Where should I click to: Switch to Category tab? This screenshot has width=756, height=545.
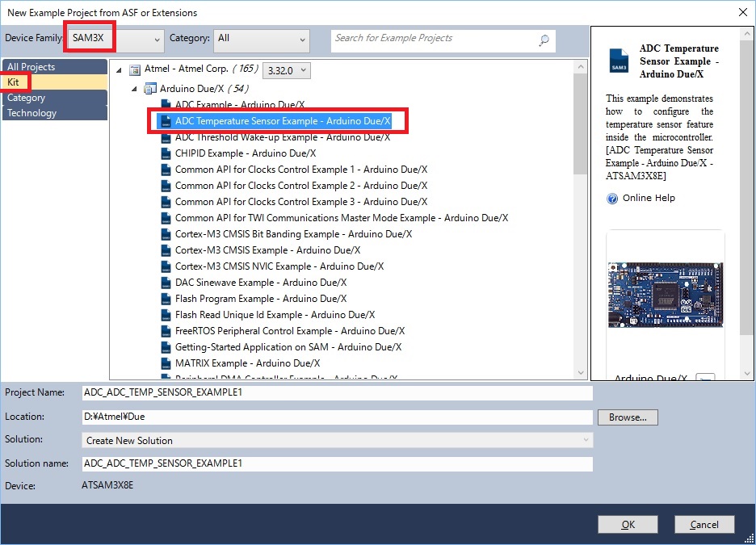(54, 98)
